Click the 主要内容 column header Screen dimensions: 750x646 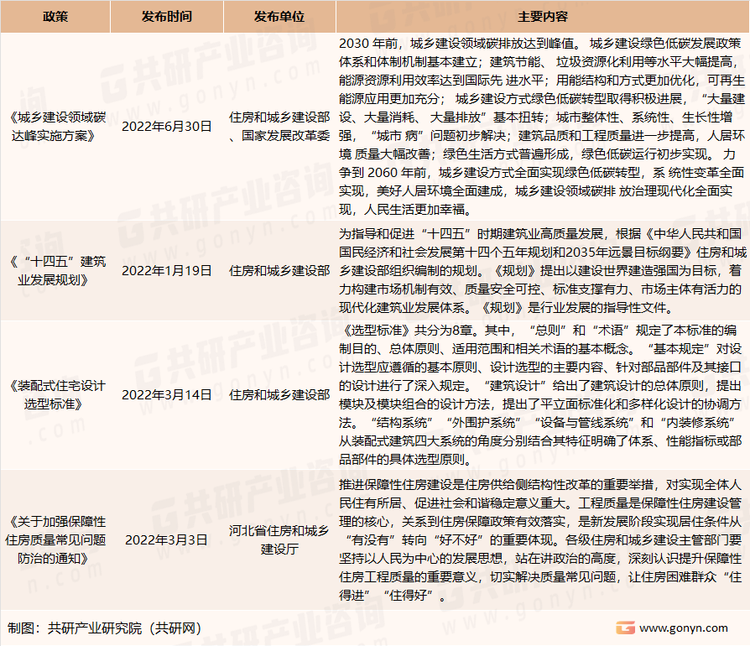542,17
